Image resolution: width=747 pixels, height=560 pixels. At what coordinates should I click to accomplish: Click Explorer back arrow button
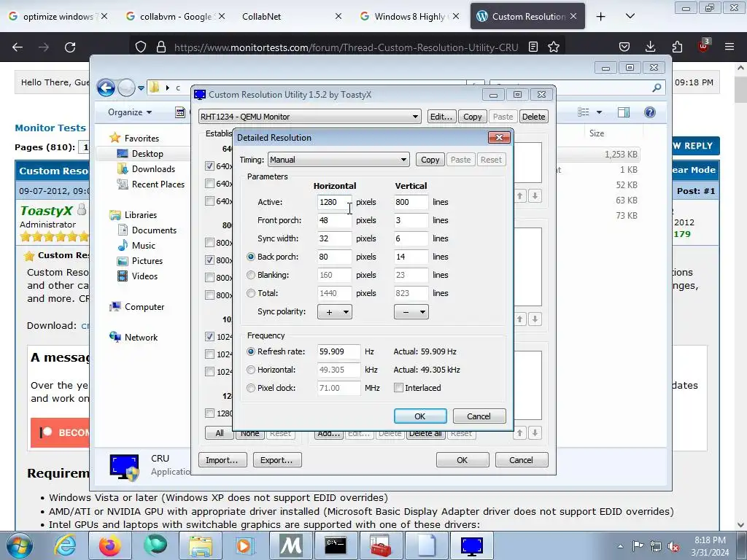point(106,87)
